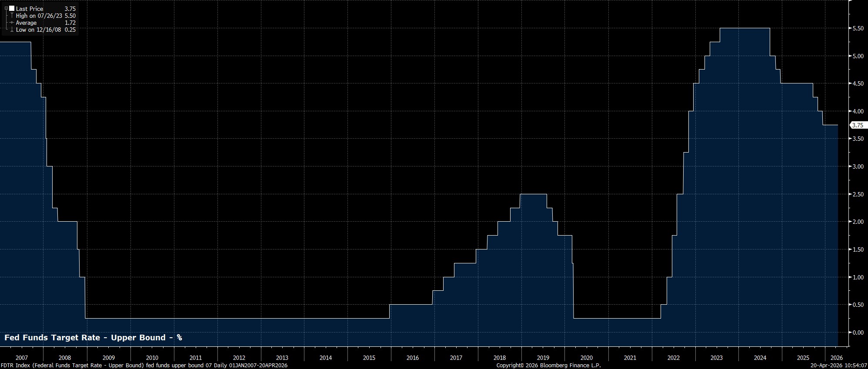Collapse the legend tree expander box

point(6,9)
